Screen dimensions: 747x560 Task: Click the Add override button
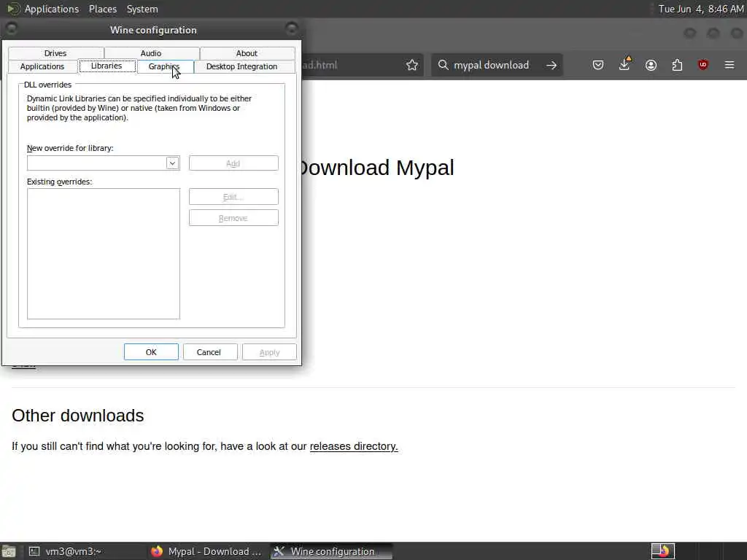[233, 163]
